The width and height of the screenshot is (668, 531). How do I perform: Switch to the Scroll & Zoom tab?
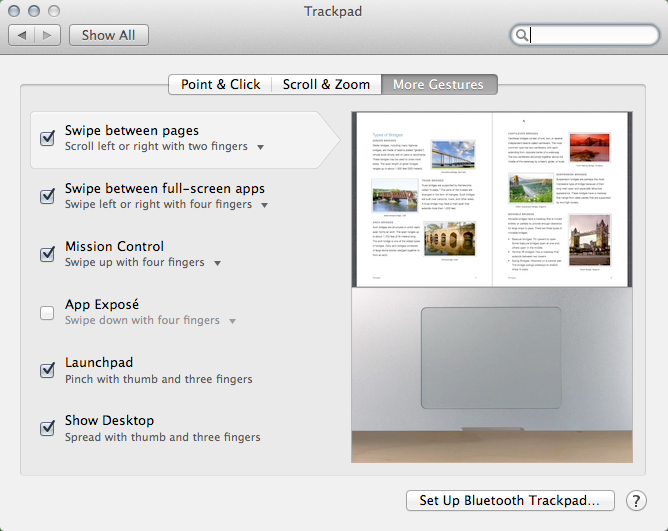coord(326,85)
